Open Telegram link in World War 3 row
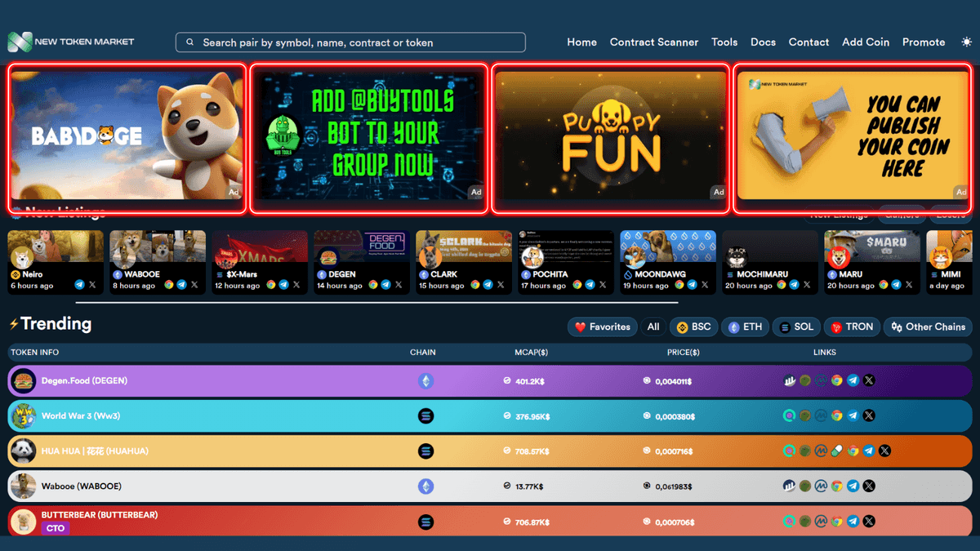The height and width of the screenshot is (551, 980). pyautogui.click(x=853, y=415)
